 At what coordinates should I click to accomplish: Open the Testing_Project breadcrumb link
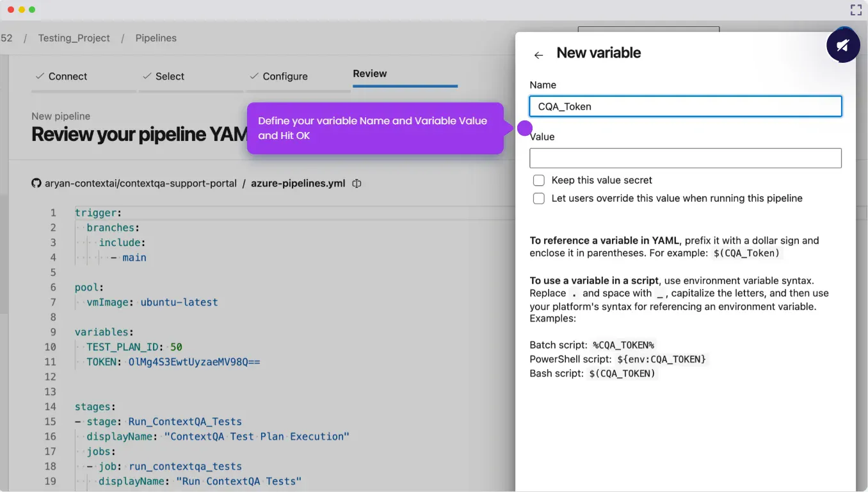coord(74,38)
